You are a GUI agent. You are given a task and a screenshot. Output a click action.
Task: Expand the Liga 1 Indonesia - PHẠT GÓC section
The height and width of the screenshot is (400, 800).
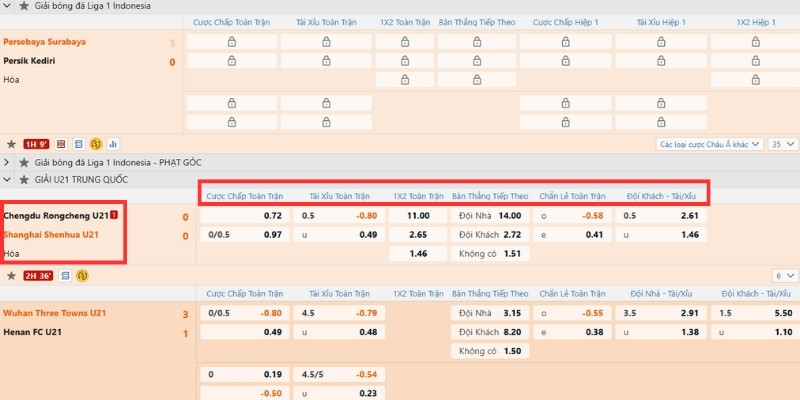click(7, 163)
